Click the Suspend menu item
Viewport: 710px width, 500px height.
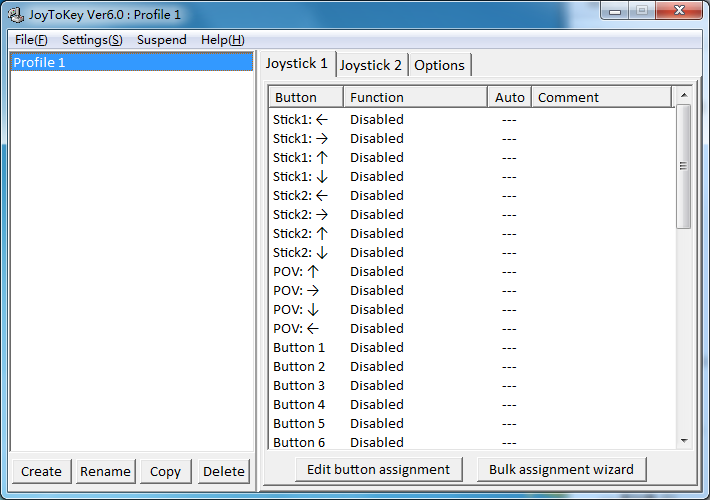coord(162,40)
